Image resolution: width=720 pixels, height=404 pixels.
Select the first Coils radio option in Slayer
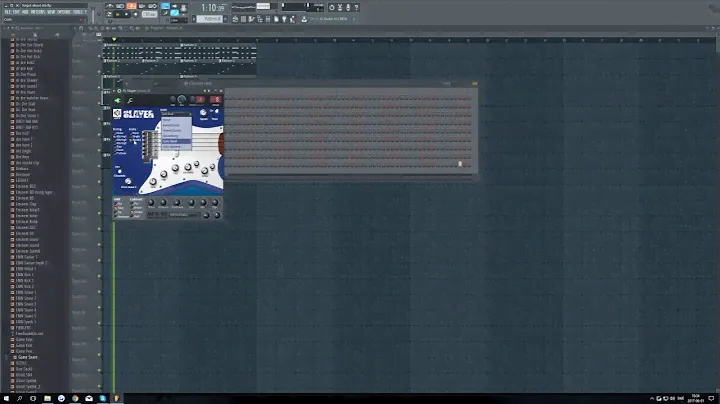(x=131, y=133)
